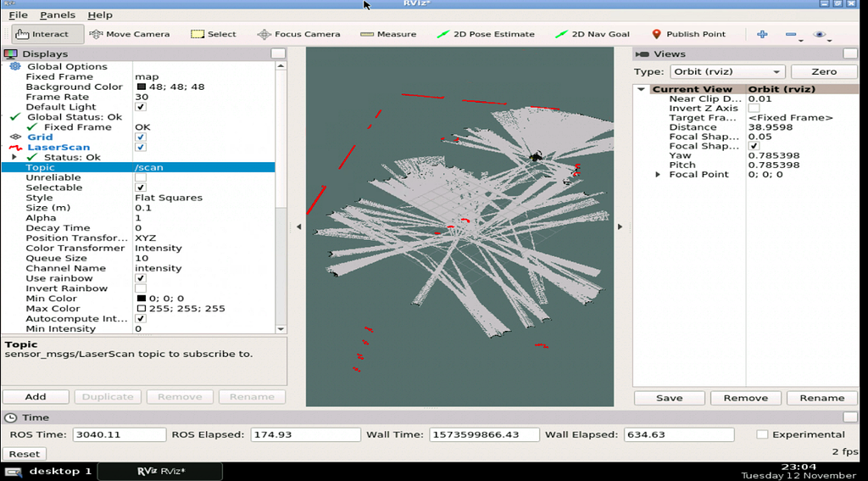Enable the Invert Rainbow checkbox
Screen dimensions: 868x481
[141, 288]
